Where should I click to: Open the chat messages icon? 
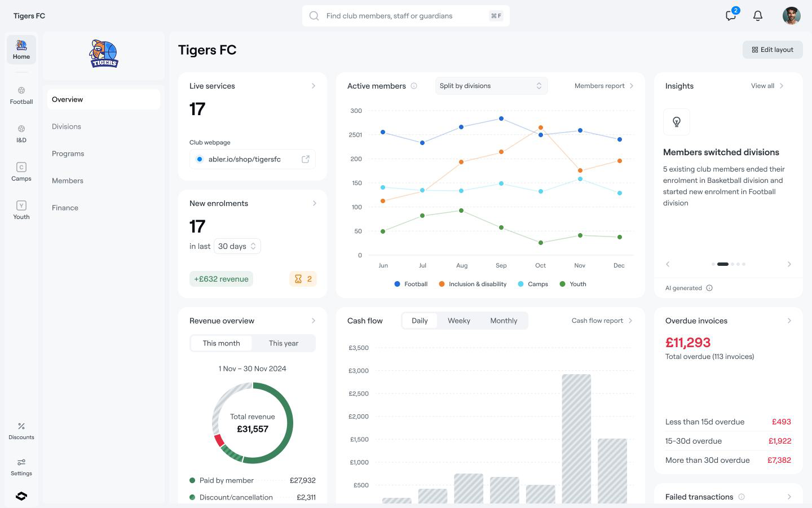731,15
